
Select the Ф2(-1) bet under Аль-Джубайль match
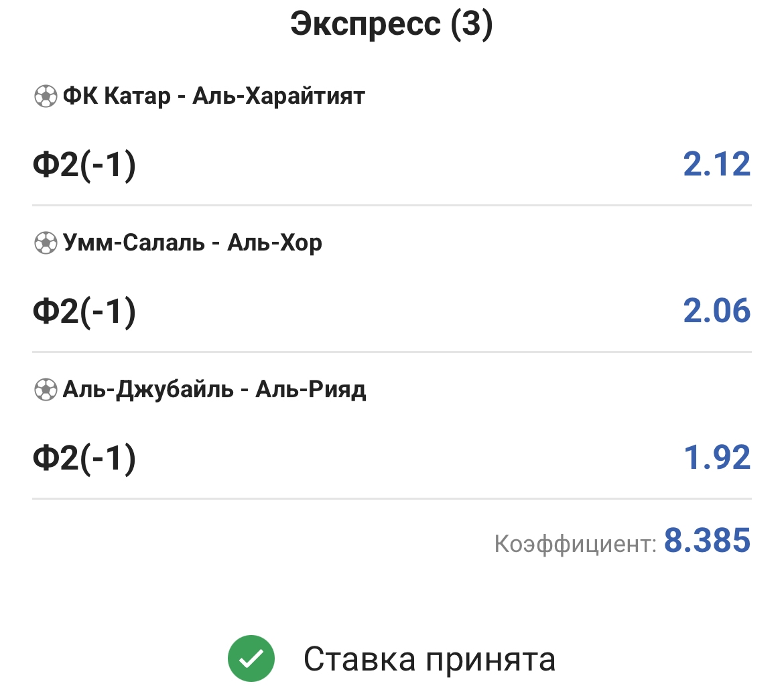[x=84, y=458]
